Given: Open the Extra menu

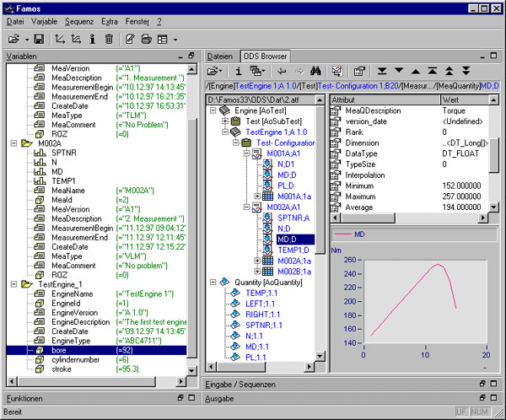Looking at the screenshot, I should point(109,20).
